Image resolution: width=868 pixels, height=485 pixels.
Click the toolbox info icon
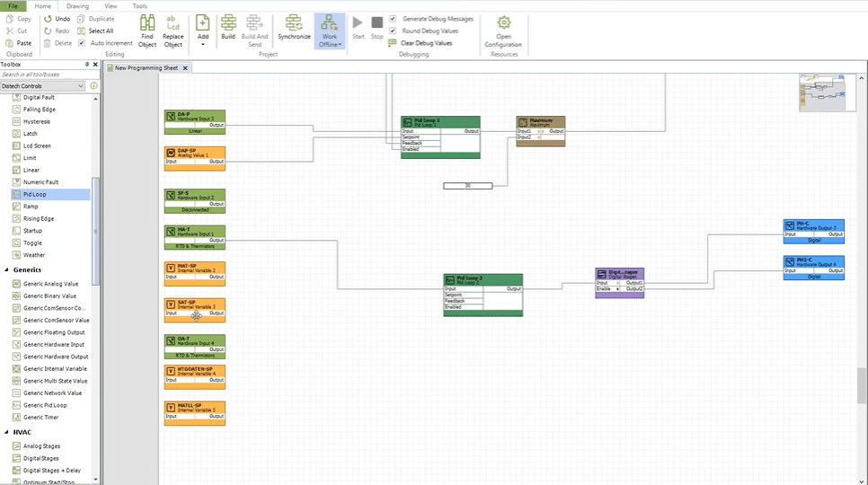(94, 85)
